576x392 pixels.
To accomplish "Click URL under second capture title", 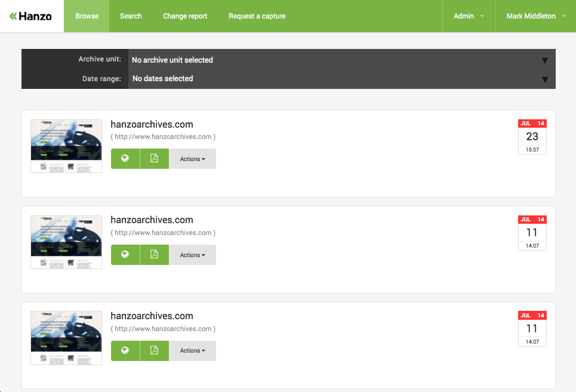I will pyautogui.click(x=163, y=233).
